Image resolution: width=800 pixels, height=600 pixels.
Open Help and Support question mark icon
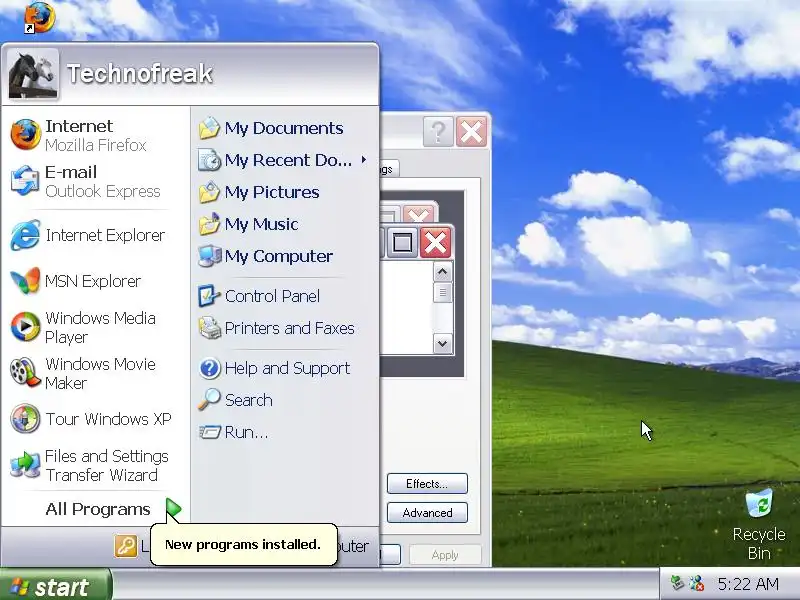[x=209, y=368]
